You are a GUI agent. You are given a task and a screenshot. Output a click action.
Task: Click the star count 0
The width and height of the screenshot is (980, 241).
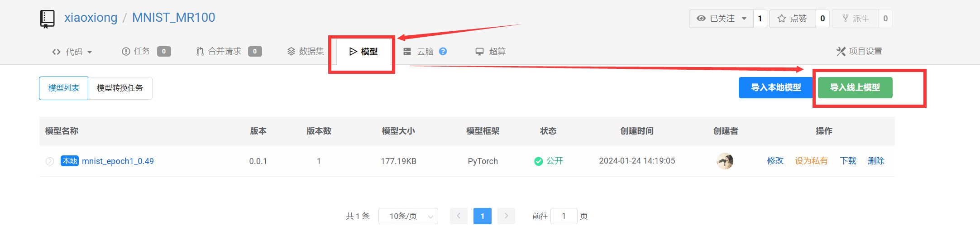pyautogui.click(x=822, y=19)
